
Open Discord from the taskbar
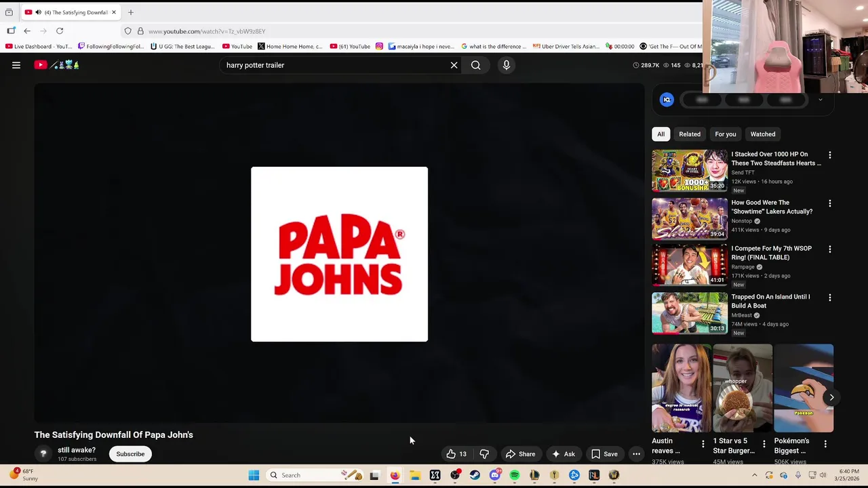tap(495, 475)
